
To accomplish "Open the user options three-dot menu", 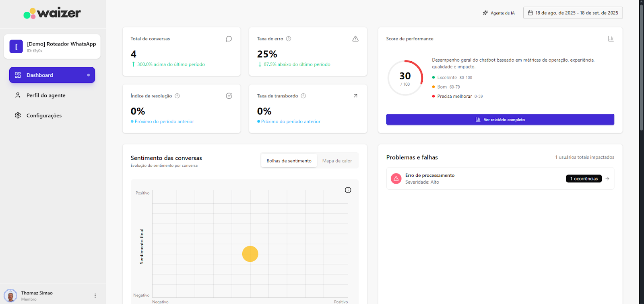I will coord(95,296).
